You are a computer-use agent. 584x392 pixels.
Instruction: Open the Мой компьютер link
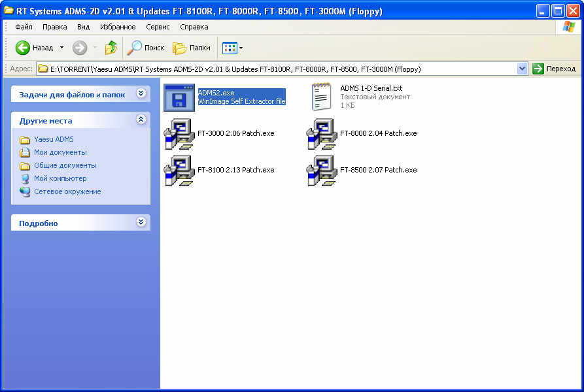[x=60, y=178]
